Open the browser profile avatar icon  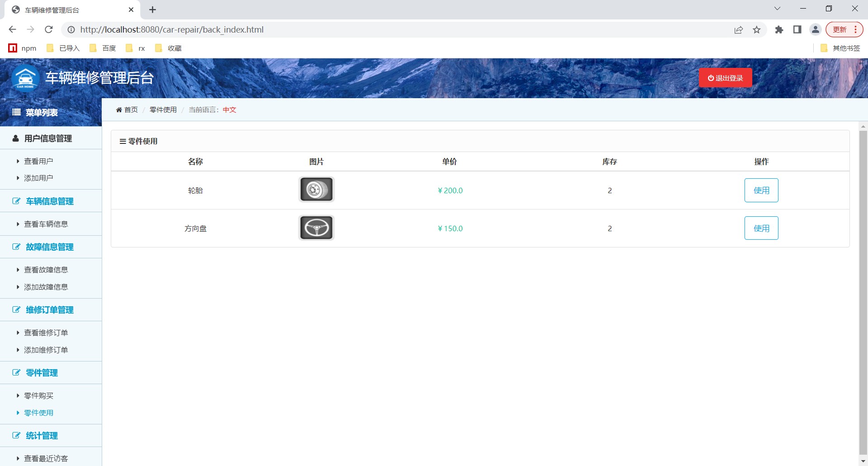pyautogui.click(x=815, y=30)
